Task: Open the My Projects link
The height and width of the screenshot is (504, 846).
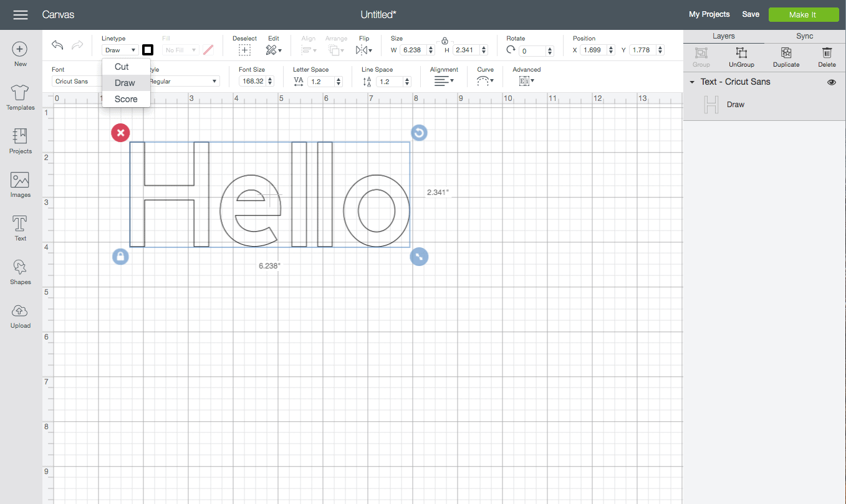Action: pyautogui.click(x=709, y=14)
